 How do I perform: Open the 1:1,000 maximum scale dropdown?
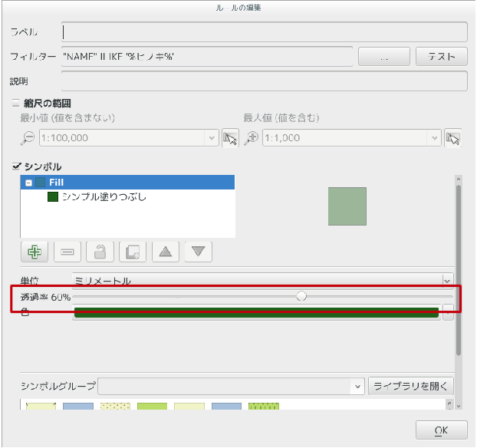pos(434,138)
